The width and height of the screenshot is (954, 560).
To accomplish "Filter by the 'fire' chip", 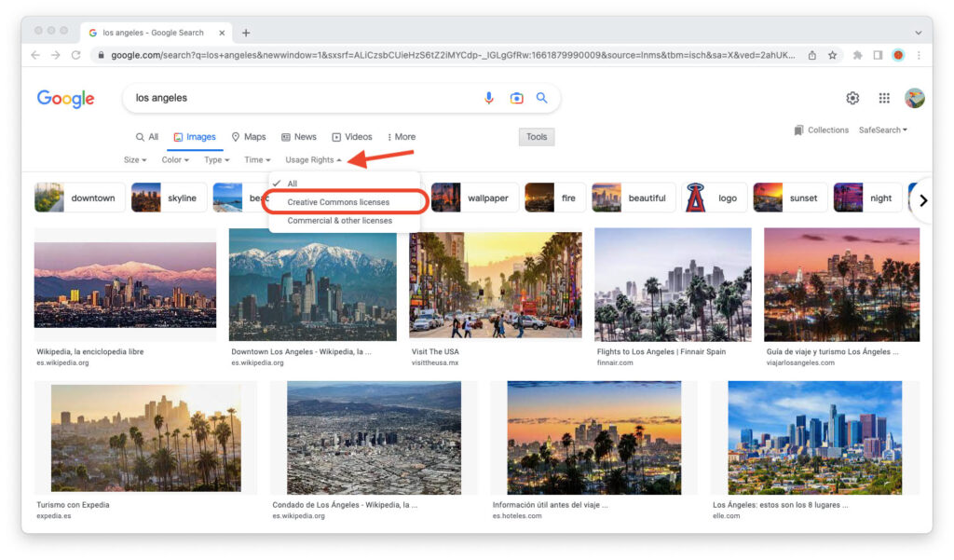I will point(555,198).
